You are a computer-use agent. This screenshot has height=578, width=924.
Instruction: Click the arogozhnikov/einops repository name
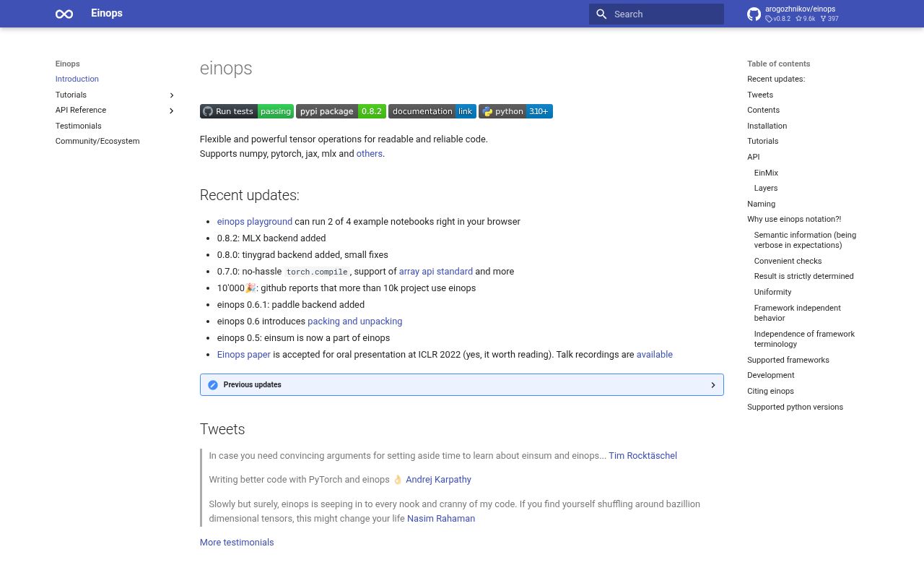800,9
